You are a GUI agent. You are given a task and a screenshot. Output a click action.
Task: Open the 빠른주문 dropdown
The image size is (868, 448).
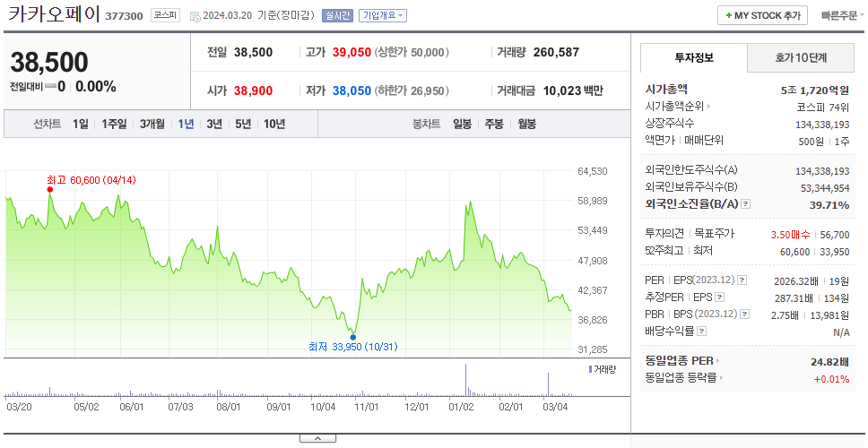842,15
